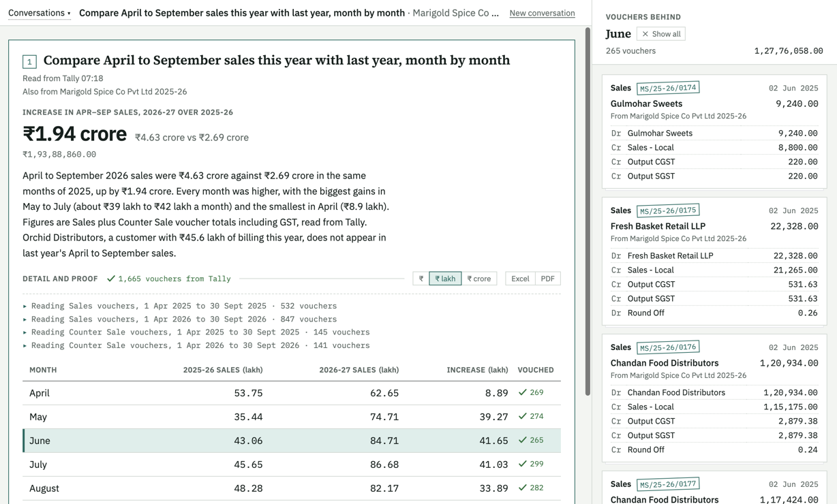The image size is (837, 504).
Task: Click the numbered 1 badge beside question title
Action: [29, 62]
